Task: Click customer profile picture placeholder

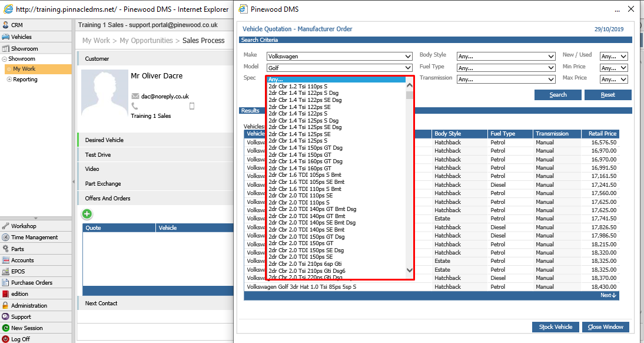Action: [105, 93]
